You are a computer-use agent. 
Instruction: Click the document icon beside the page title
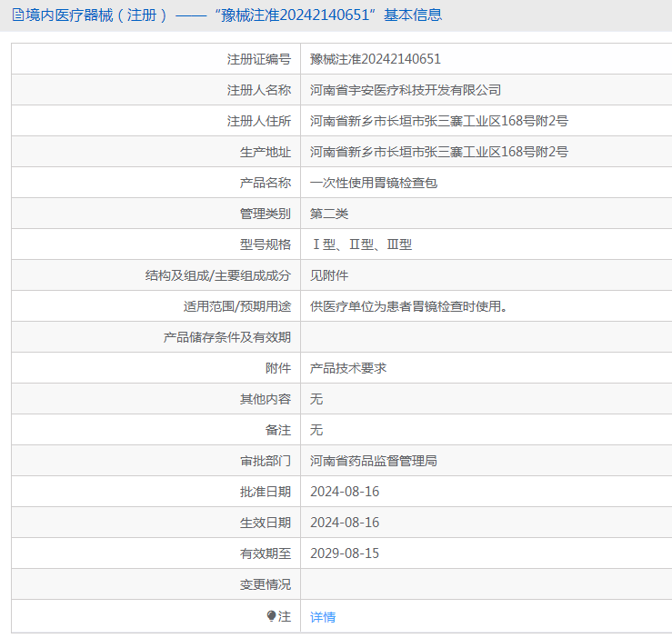(18, 15)
